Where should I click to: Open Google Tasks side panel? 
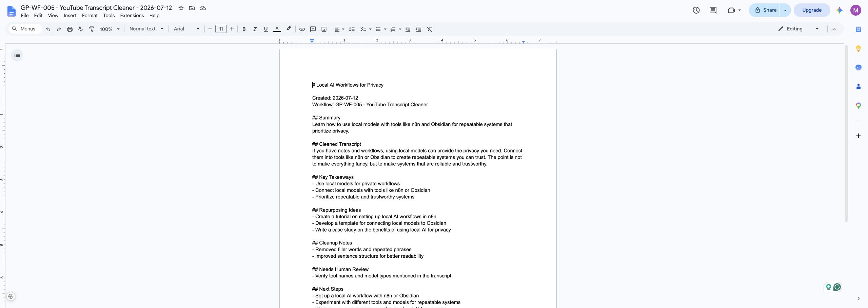click(x=859, y=67)
